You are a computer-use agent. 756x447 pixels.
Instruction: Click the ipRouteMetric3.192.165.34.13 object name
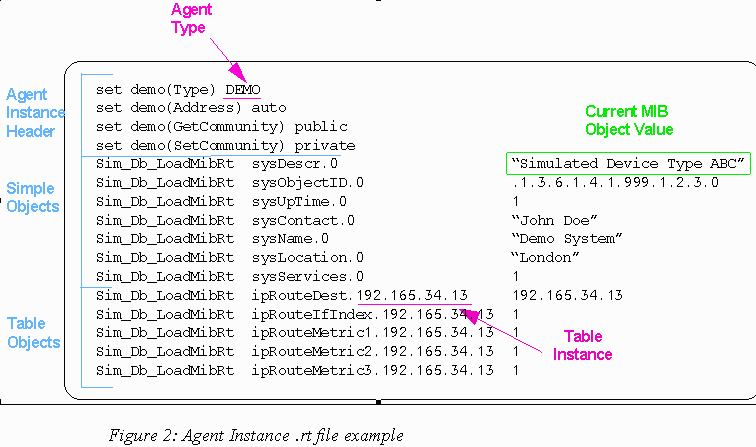tap(372, 370)
